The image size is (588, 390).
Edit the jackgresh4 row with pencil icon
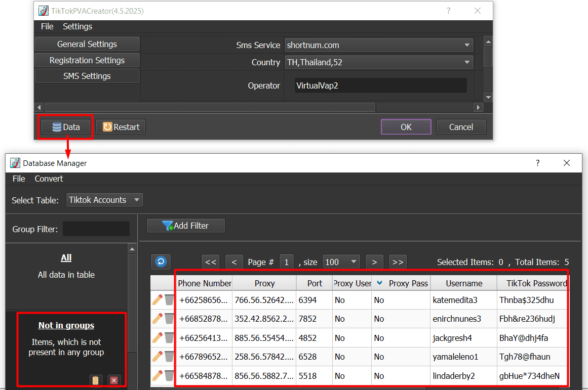[158, 337]
